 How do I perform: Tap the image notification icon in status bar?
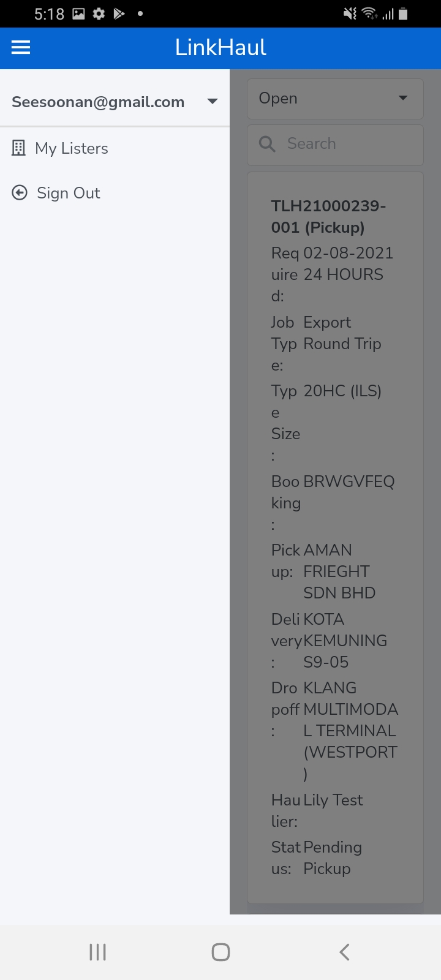78,13
